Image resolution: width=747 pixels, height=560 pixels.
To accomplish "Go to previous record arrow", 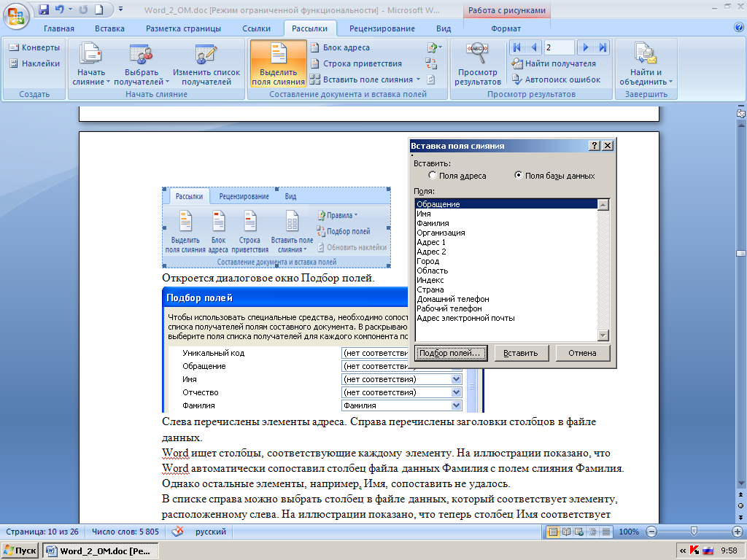I will click(534, 47).
